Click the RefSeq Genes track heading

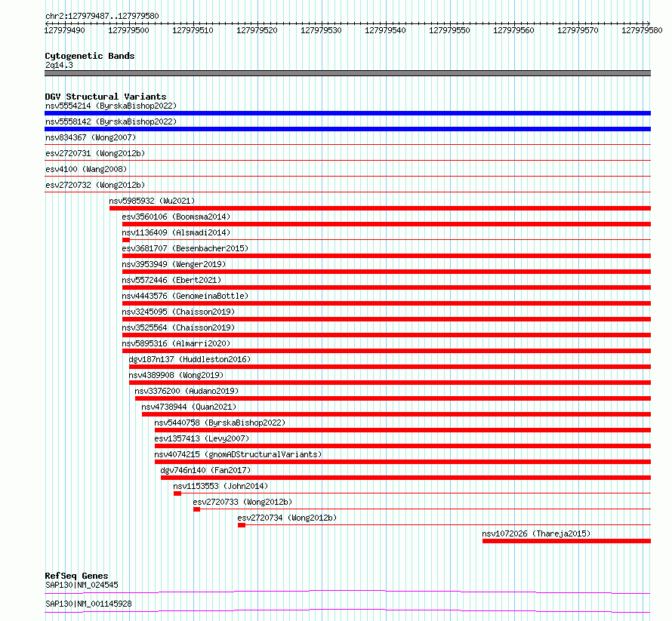point(76,576)
